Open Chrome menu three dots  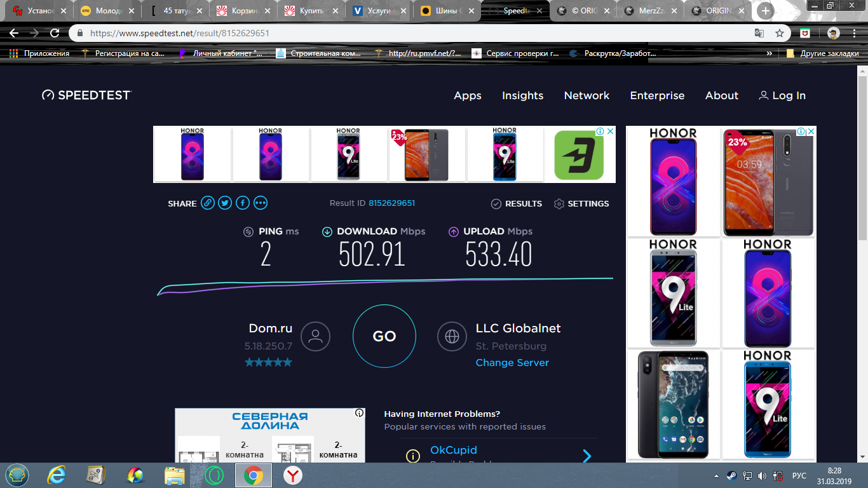(855, 33)
